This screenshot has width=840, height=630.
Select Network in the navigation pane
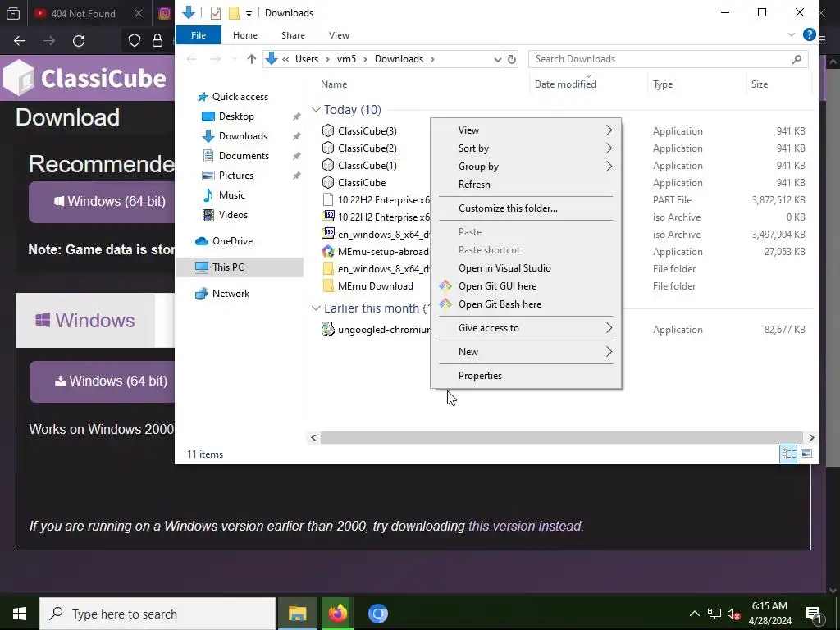pyautogui.click(x=231, y=294)
